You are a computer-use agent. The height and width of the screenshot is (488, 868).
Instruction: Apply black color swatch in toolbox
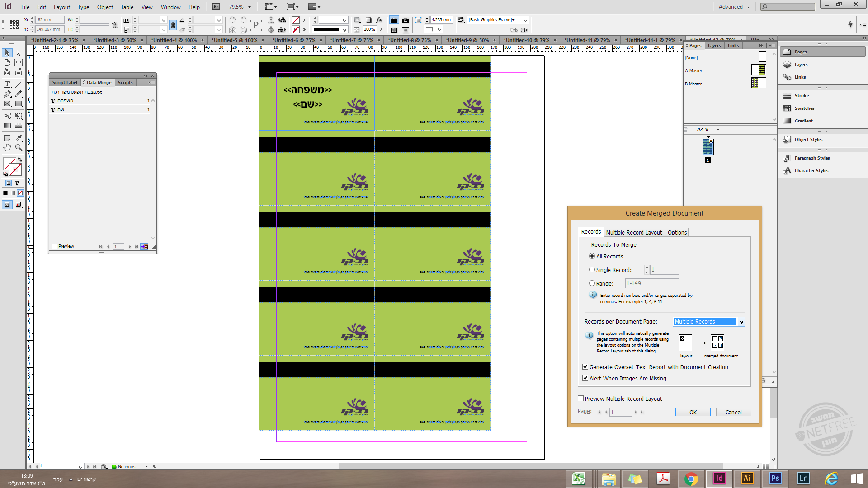click(5, 193)
